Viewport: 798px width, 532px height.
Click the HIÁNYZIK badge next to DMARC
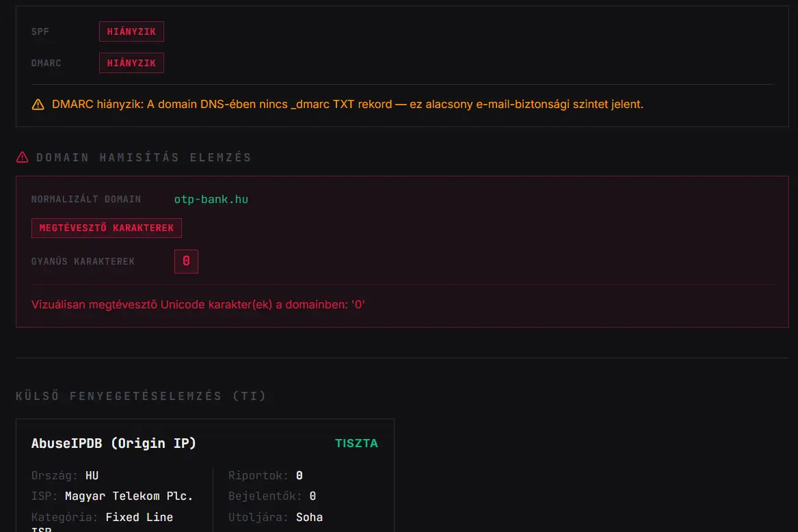[x=131, y=63]
